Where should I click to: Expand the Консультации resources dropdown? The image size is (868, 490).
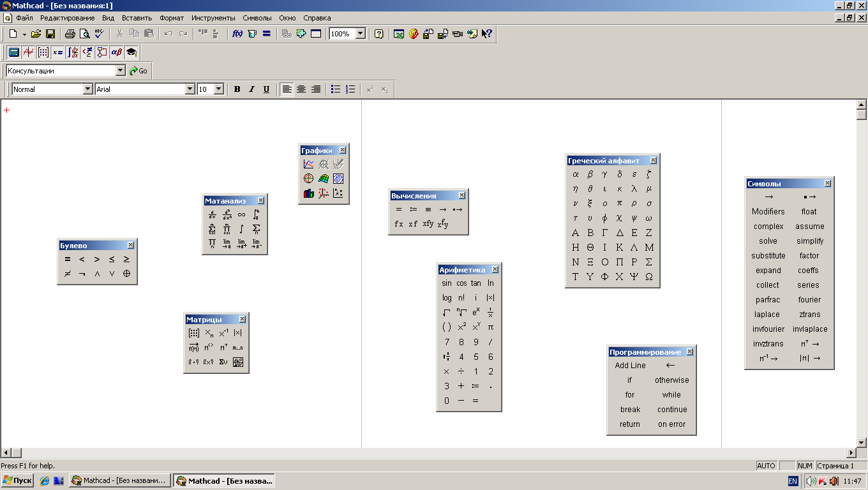121,71
